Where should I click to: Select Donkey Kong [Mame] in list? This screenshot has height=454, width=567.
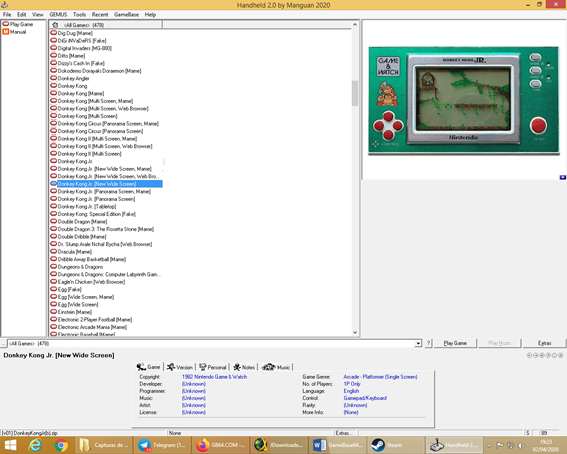tap(81, 93)
